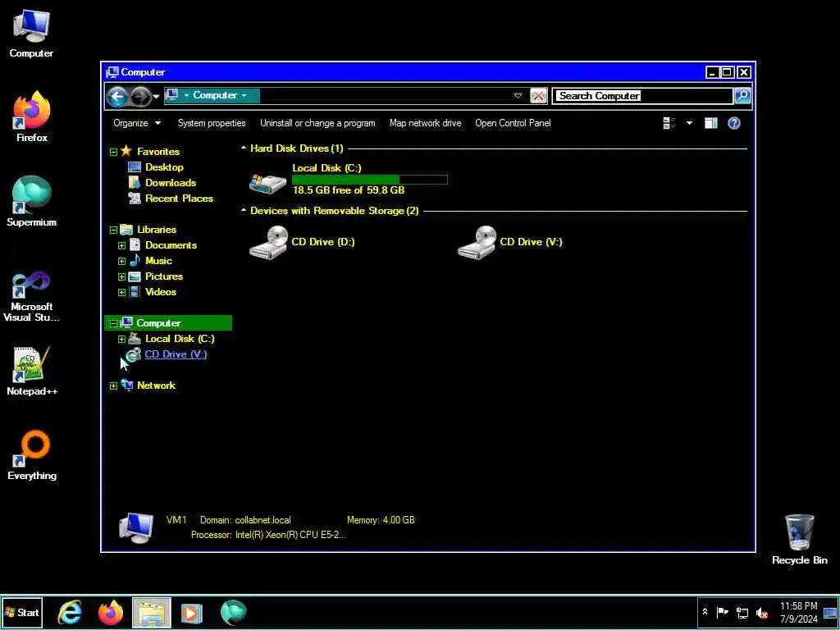840x630 pixels.
Task: Select the CD Drive (V:) icon in main pane
Action: click(x=477, y=242)
